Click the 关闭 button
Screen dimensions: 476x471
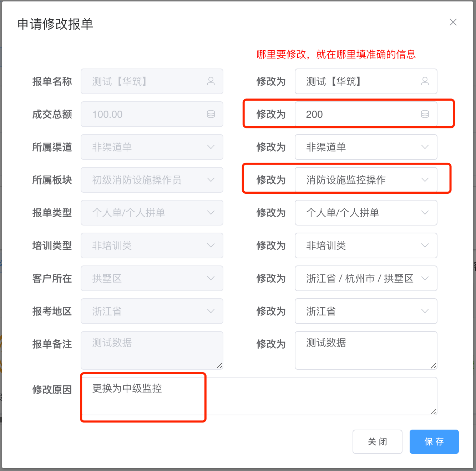pos(377,442)
